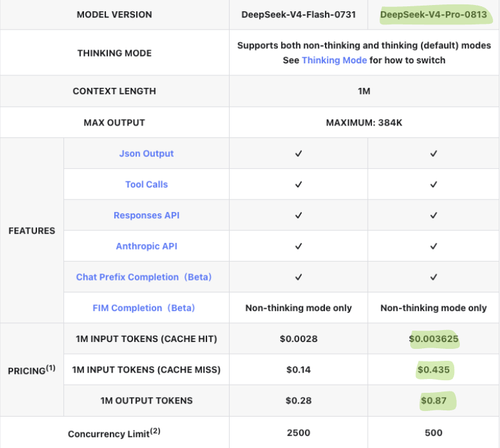Click Chat Prefix Completion checkmark under Flash-0731

299,277
